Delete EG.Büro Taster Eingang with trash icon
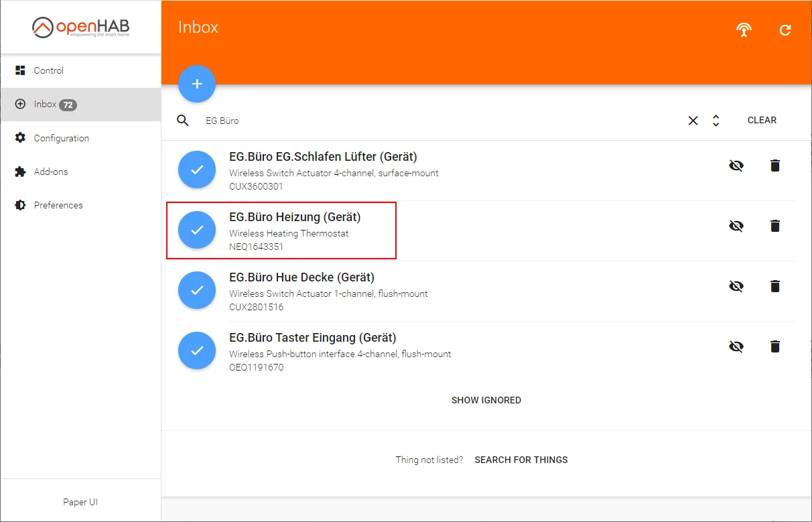This screenshot has width=812, height=522. click(x=775, y=346)
